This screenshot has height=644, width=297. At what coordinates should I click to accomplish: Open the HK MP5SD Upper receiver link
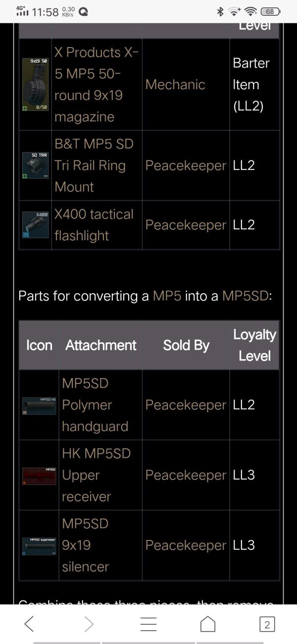[96, 475]
